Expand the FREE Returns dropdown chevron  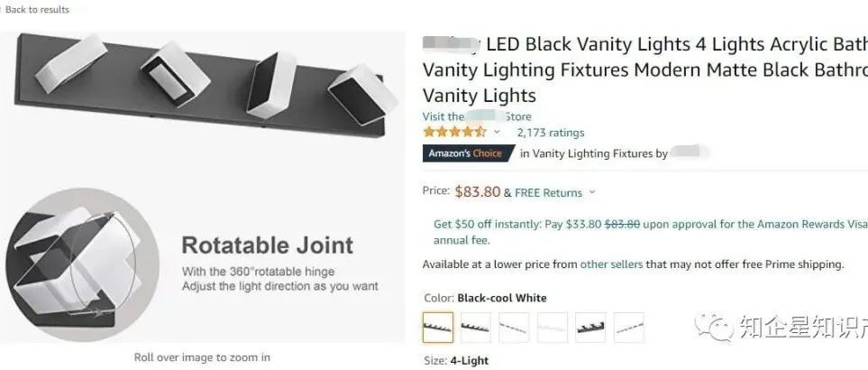(x=592, y=192)
